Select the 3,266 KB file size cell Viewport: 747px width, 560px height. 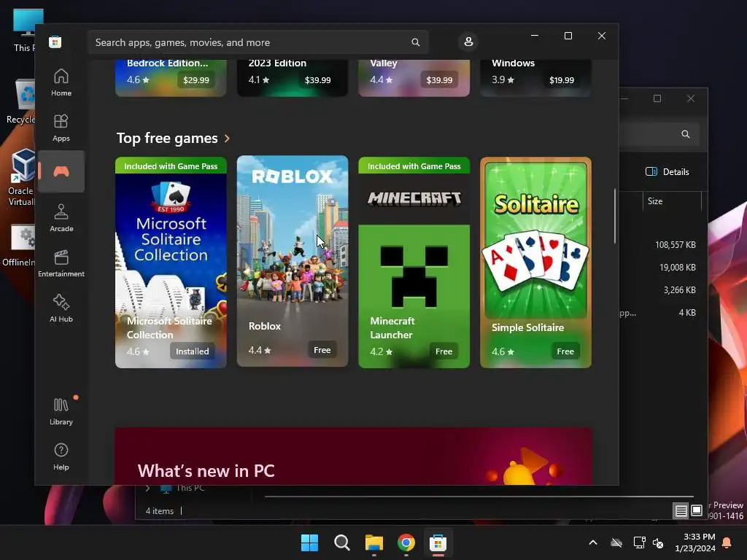[x=679, y=290]
